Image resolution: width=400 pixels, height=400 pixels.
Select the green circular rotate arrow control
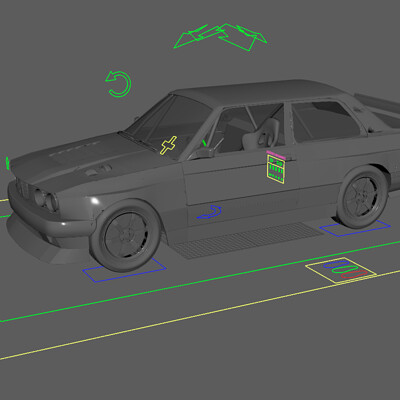(118, 84)
